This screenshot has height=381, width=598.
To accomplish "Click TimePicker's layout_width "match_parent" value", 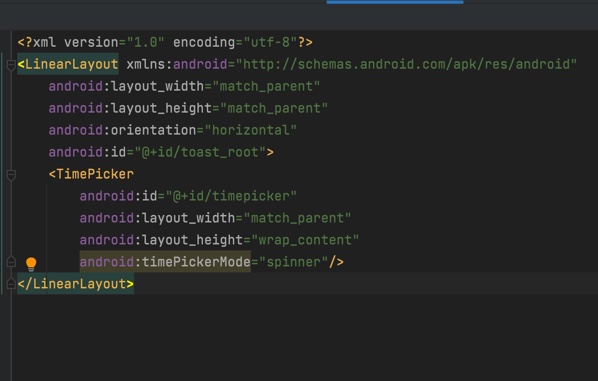I will 297,218.
